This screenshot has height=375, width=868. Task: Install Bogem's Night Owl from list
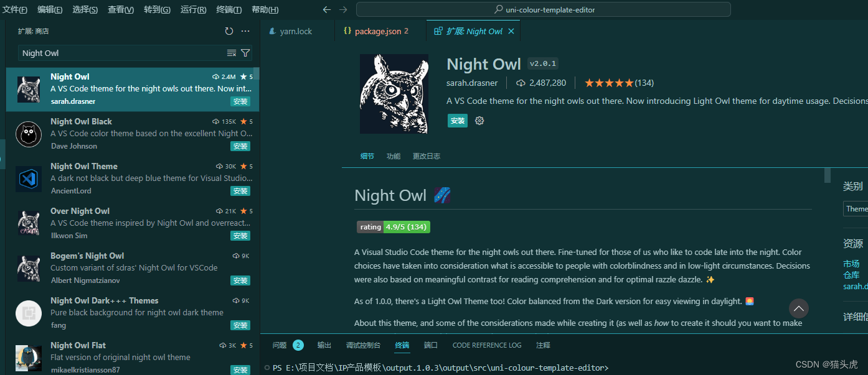click(x=240, y=280)
